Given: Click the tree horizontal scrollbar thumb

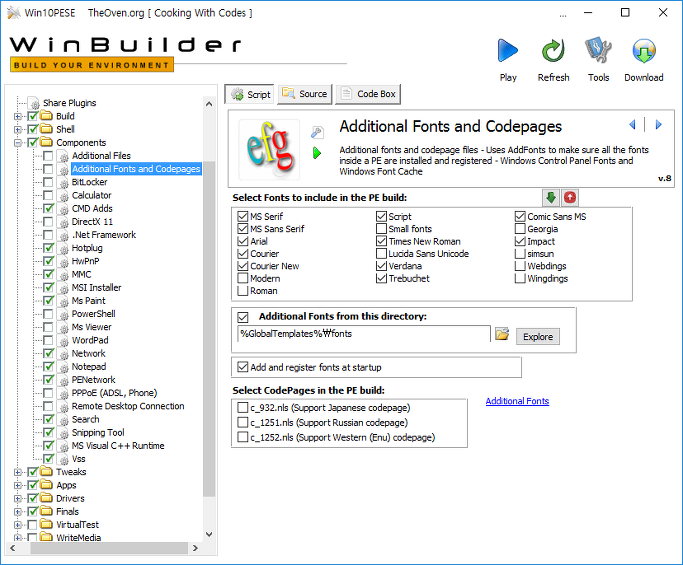Looking at the screenshot, I should pyautogui.click(x=109, y=548).
